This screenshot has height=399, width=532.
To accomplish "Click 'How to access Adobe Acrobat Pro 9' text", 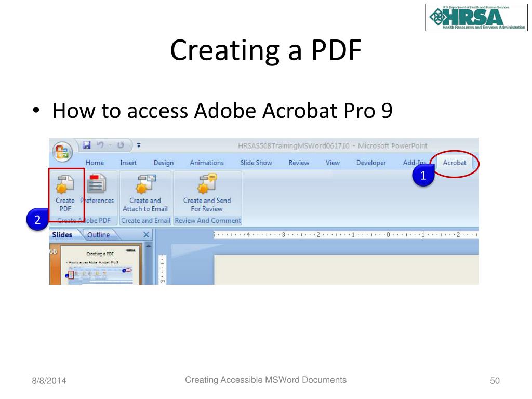I will [222, 111].
